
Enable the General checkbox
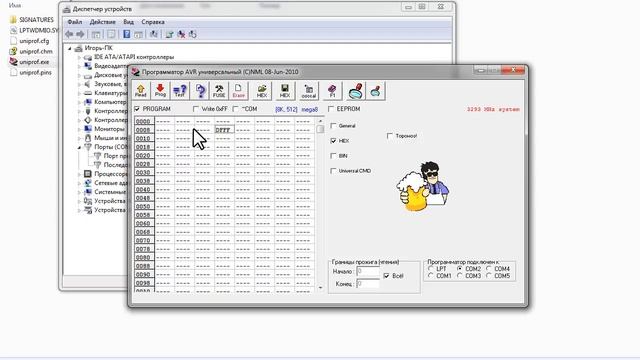pyautogui.click(x=333, y=126)
